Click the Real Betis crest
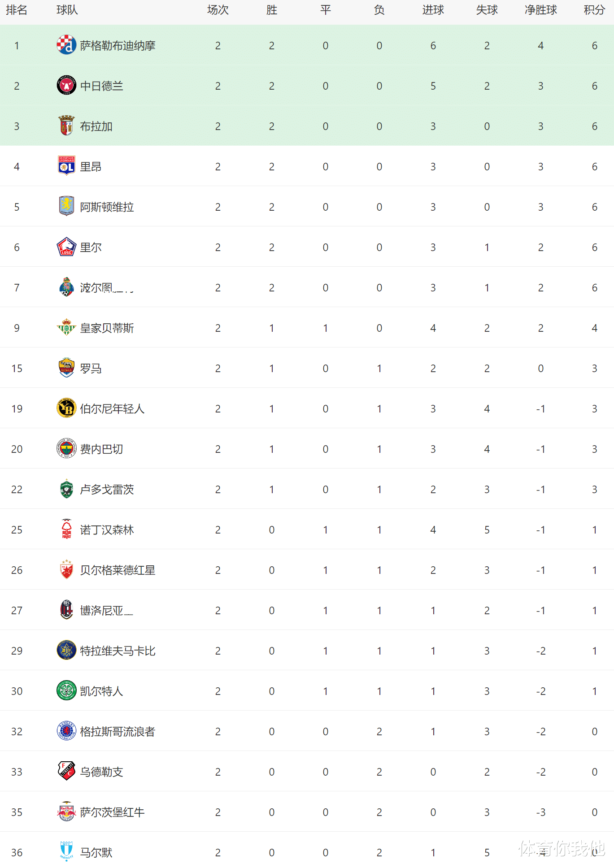614x868 pixels. coord(66,328)
